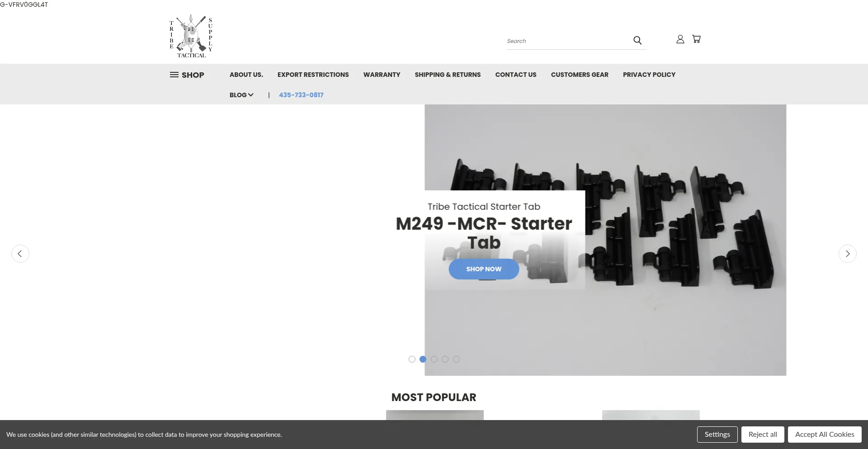Select the fourth carousel dot
Viewport: 868px width, 449px height.
click(445, 359)
